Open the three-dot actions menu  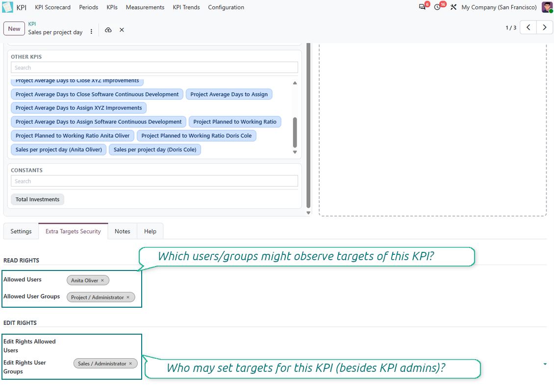pyautogui.click(x=91, y=31)
